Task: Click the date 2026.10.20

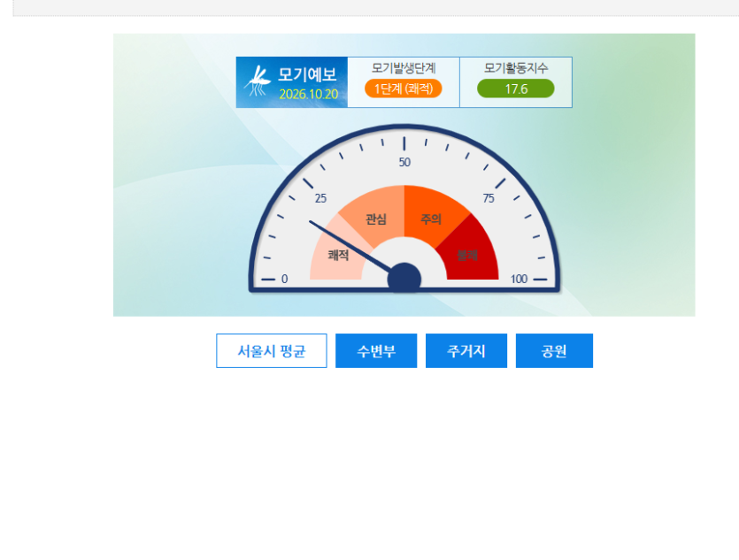Action: coord(308,94)
